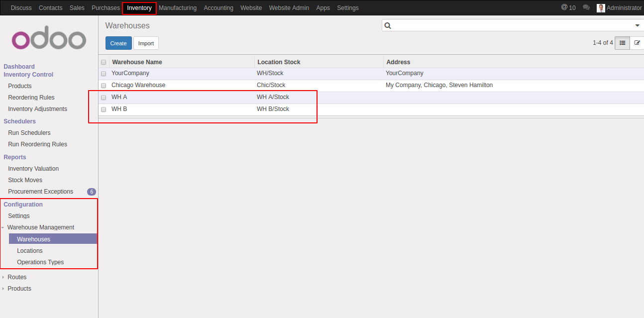644x318 pixels.
Task: Open the Procurement Exceptions 6 badge
Action: (x=91, y=192)
